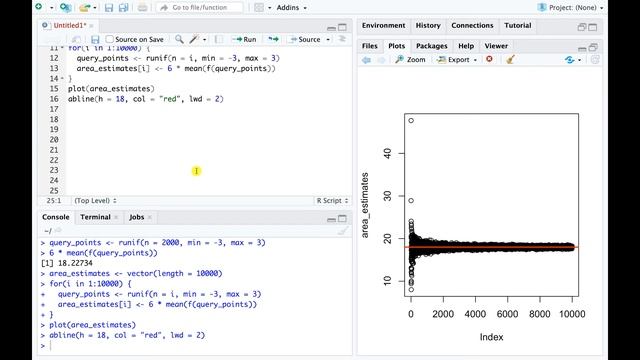Click the Open File folder icon
The width and height of the screenshot is (640, 360).
pos(84,7)
